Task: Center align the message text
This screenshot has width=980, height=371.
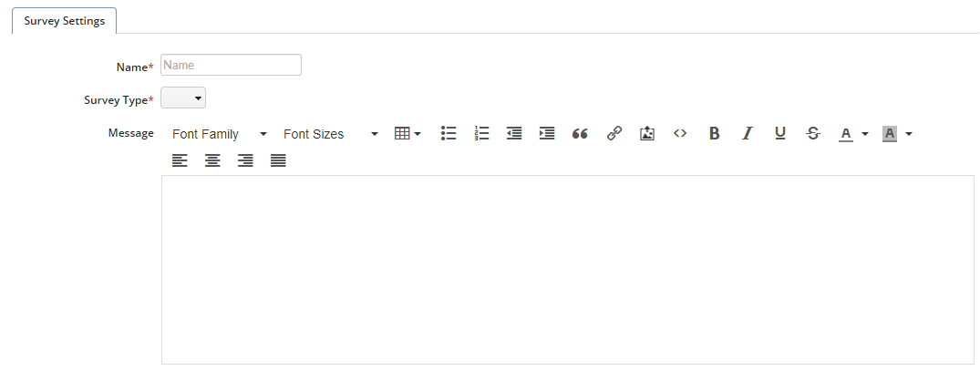Action: [212, 161]
